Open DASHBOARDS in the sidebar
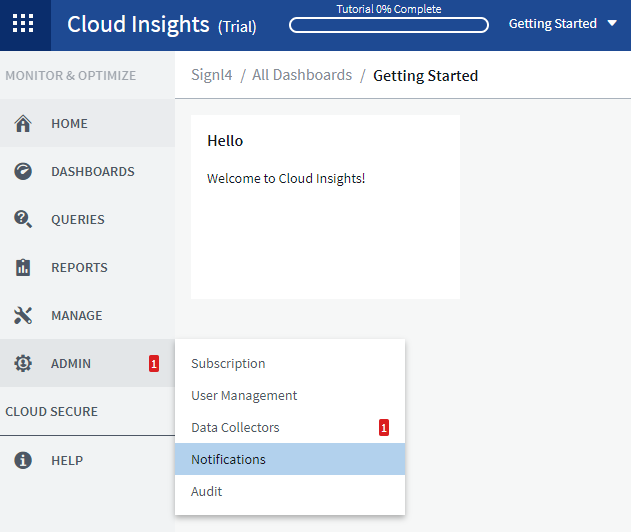This screenshot has width=631, height=532. [87, 171]
